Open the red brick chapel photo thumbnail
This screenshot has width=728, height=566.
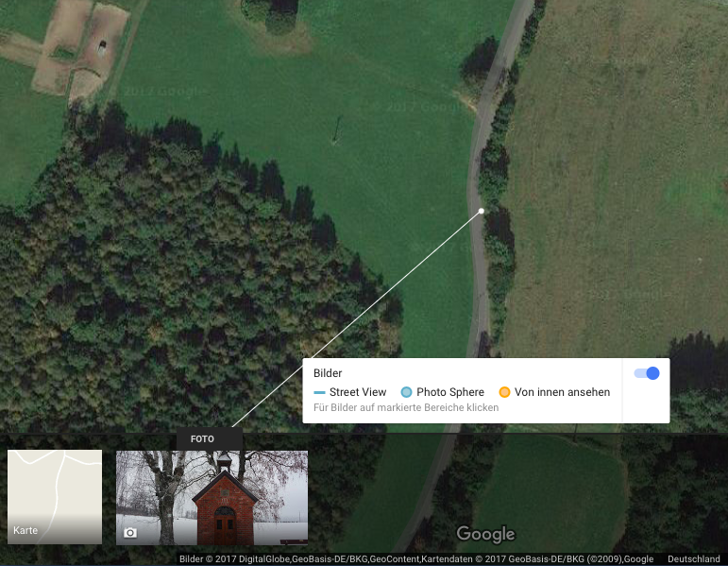(212, 498)
